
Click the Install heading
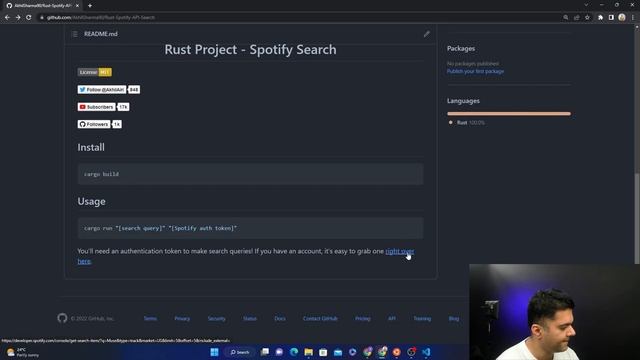(91, 147)
